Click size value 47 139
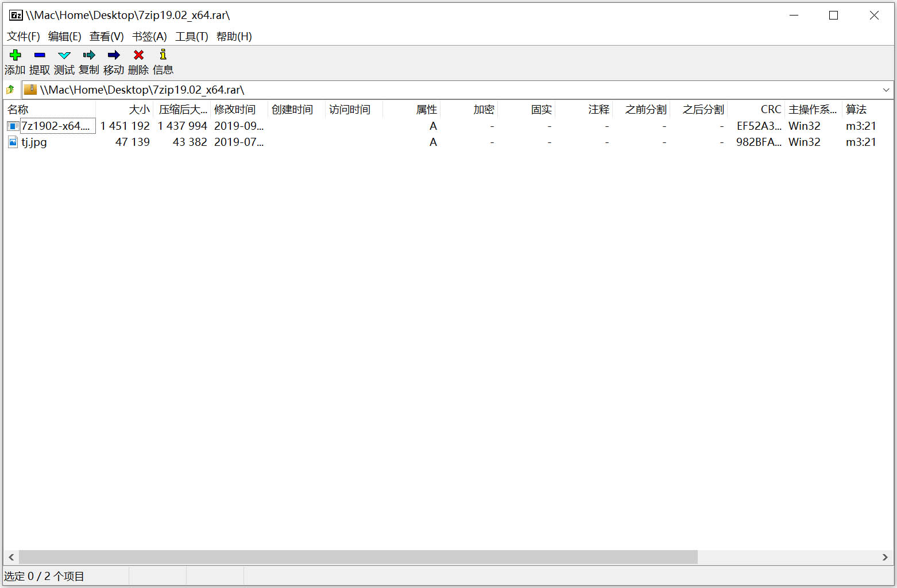 tap(132, 142)
